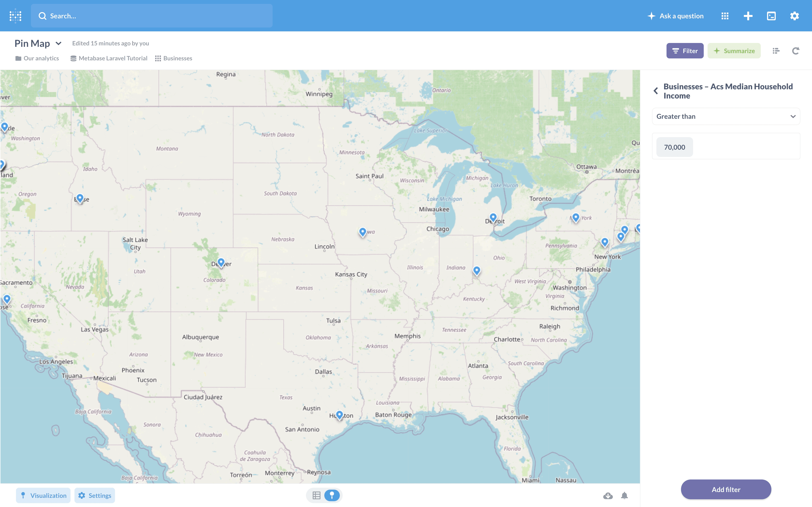Expand the Pin Map title dropdown
Screen dimensions: 812x507
[58, 43]
